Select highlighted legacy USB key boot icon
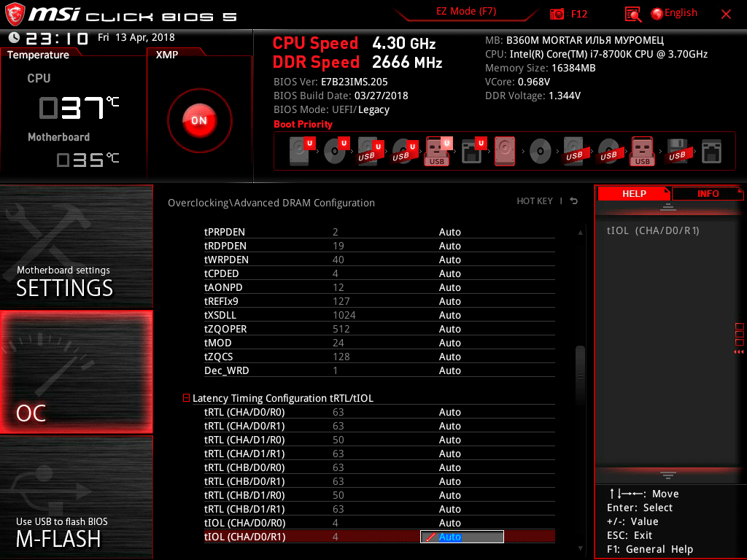The width and height of the screenshot is (747, 560). [643, 151]
